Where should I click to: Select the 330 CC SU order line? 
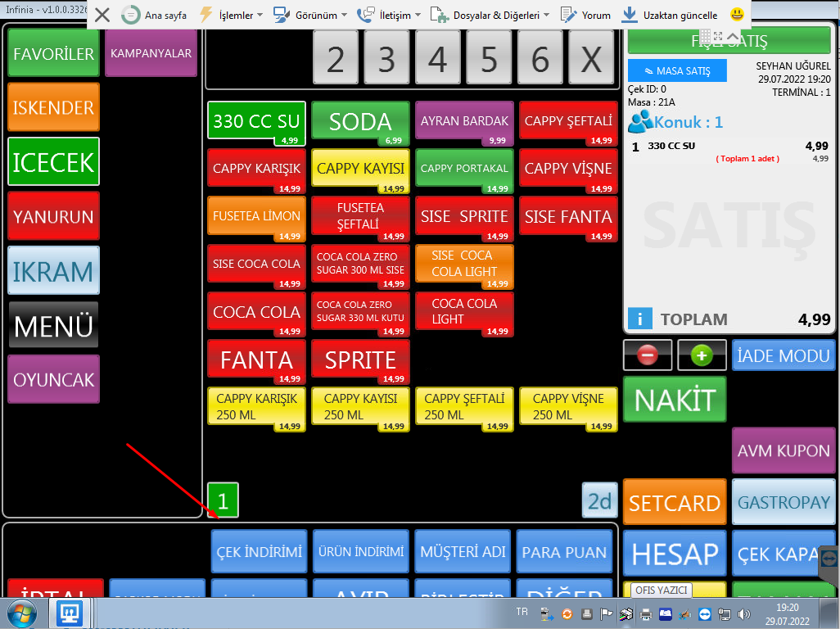pos(729,152)
